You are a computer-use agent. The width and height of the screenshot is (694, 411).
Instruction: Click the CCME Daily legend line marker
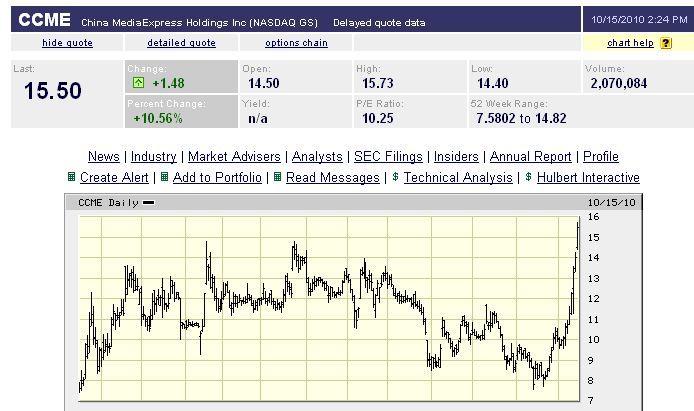tap(149, 203)
